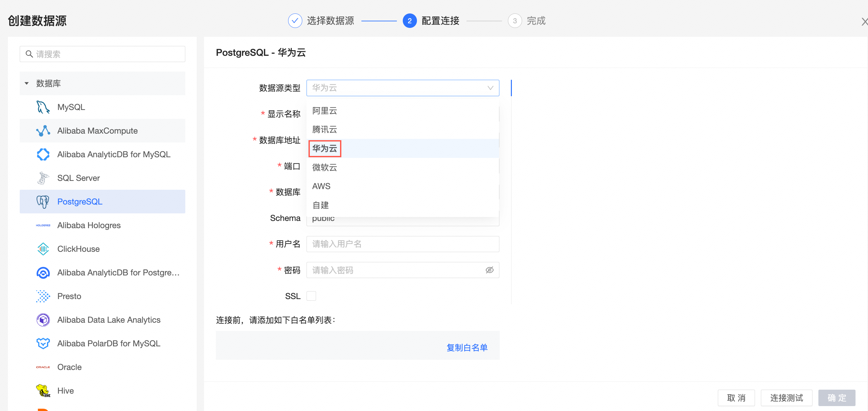868x411 pixels.
Task: Select 阿里云 from the dropdown list
Action: [403, 111]
